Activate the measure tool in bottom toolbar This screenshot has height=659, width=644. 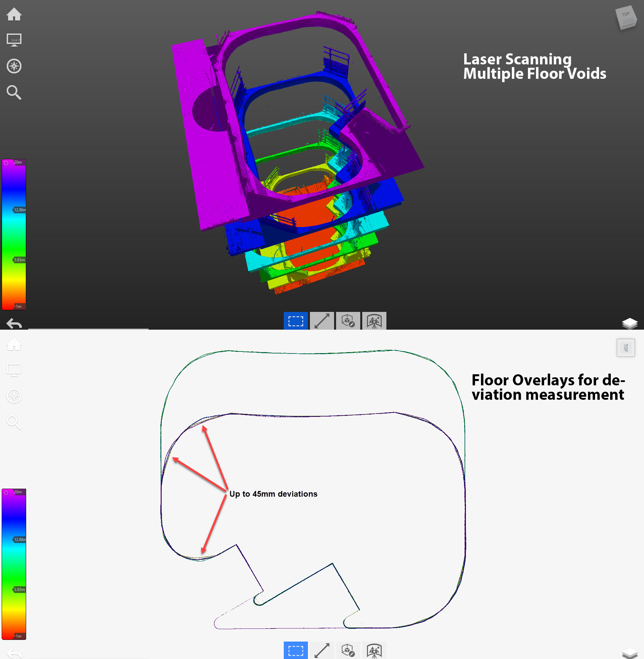click(322, 650)
